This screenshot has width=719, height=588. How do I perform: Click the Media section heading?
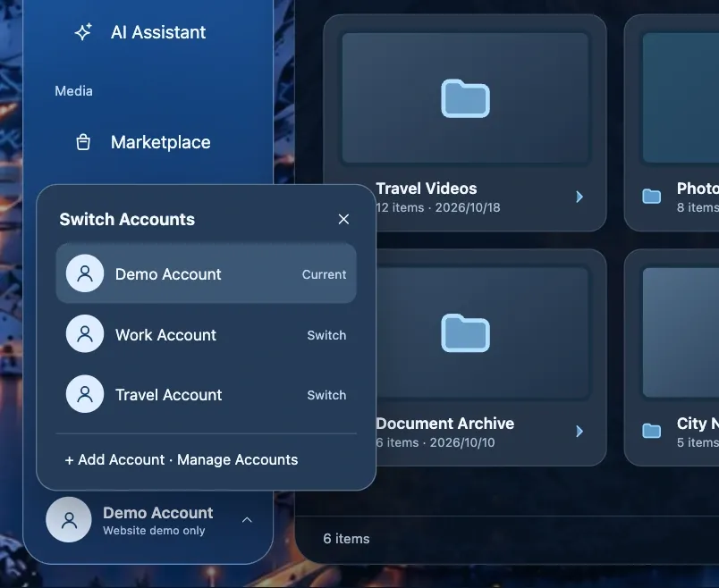pos(74,91)
